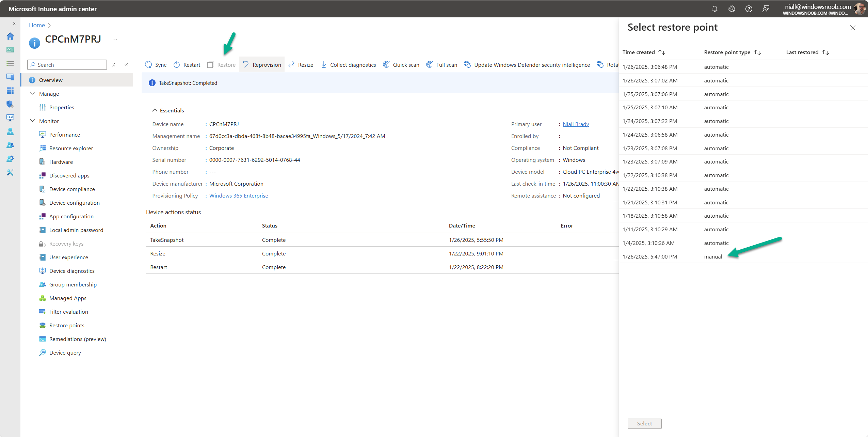Open All services list icon

click(10, 63)
